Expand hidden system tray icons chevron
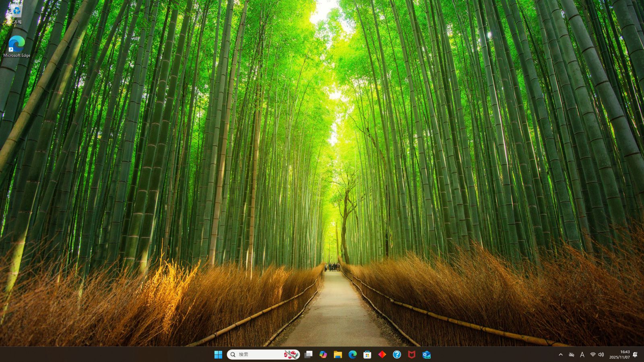The width and height of the screenshot is (644, 362). (x=561, y=355)
